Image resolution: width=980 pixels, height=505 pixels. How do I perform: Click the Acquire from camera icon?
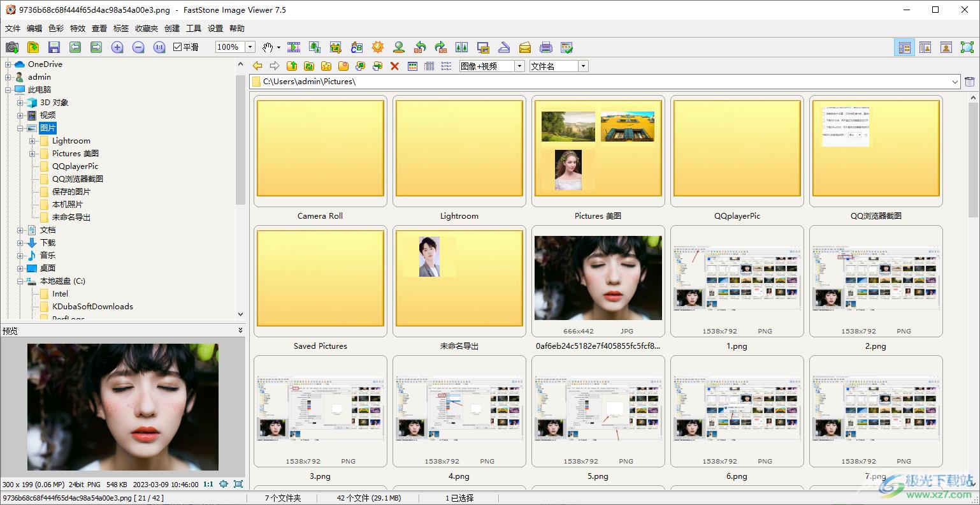click(x=11, y=47)
